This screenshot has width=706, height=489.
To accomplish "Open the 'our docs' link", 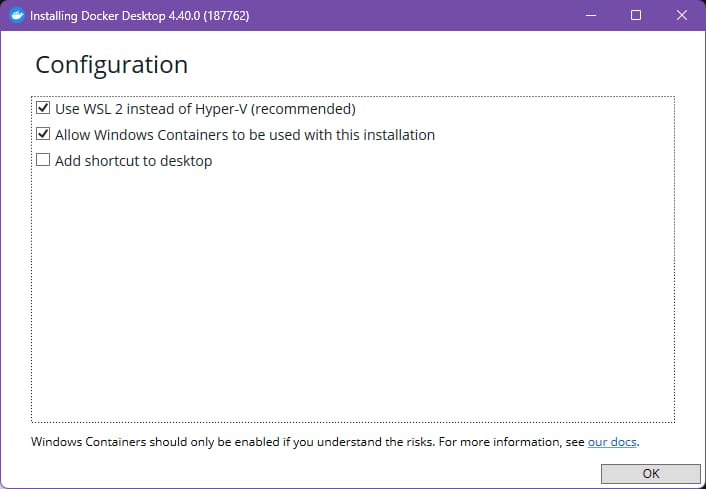I will click(612, 442).
